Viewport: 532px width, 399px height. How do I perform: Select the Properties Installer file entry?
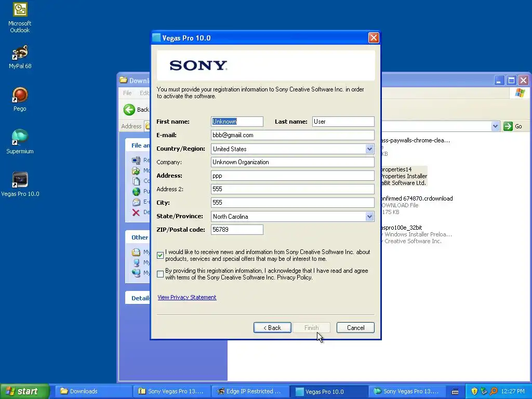(404, 176)
